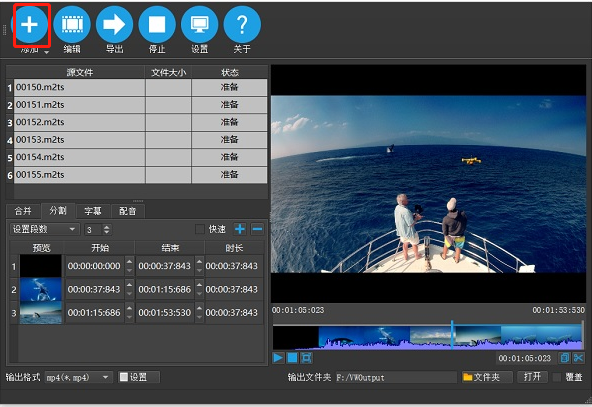This screenshot has height=407, width=592.
Task: Select segment 2 whale preview thumbnail
Action: coord(41,290)
